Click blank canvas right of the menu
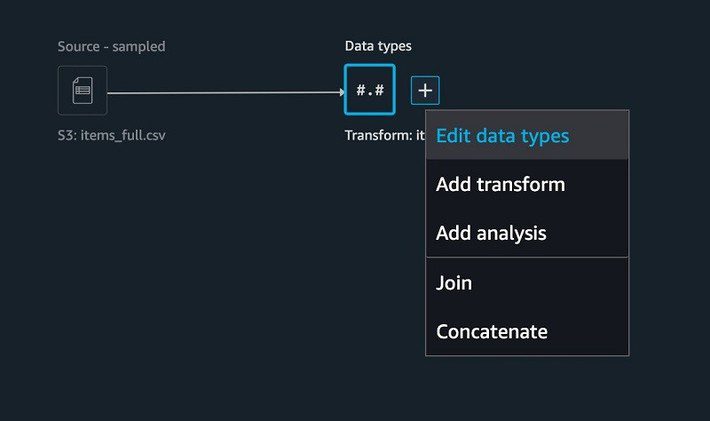The width and height of the screenshot is (710, 421). point(668,226)
